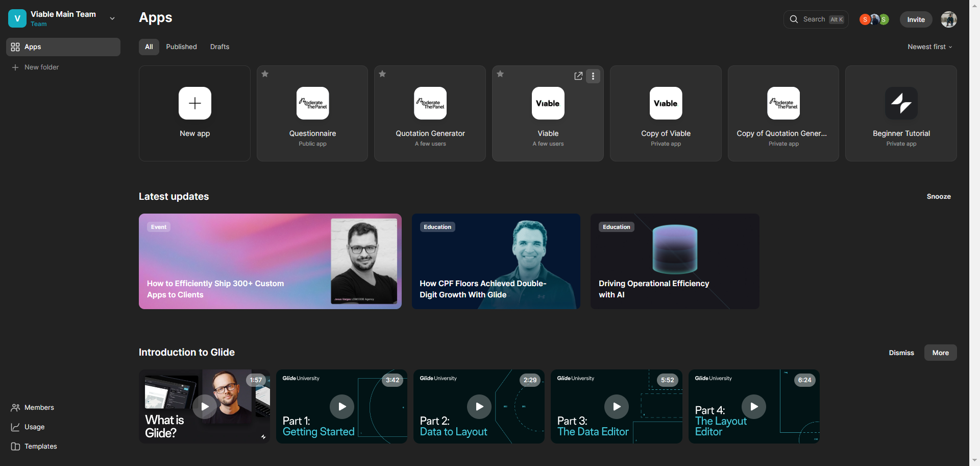Click the team member avatars group
The image size is (980, 466).
pyautogui.click(x=874, y=19)
